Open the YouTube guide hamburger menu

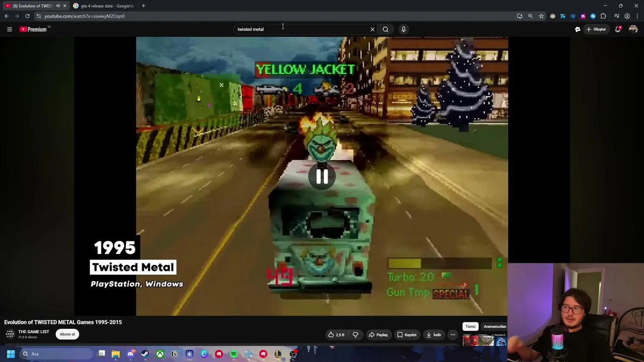[x=10, y=29]
